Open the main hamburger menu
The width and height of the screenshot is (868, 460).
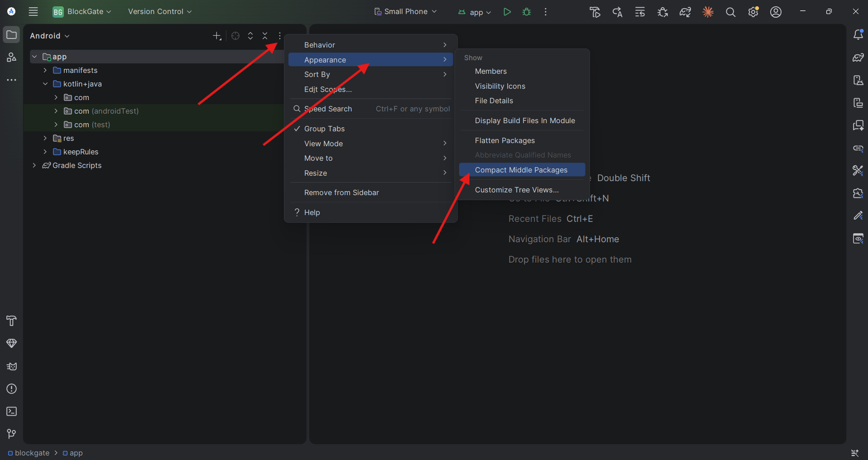[x=33, y=12]
